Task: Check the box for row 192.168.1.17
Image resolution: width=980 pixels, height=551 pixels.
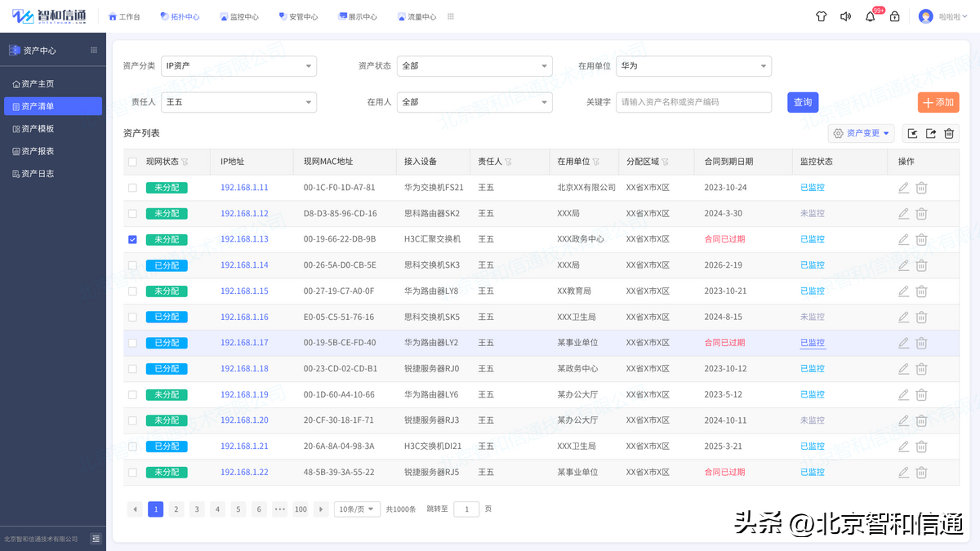Action: 132,343
